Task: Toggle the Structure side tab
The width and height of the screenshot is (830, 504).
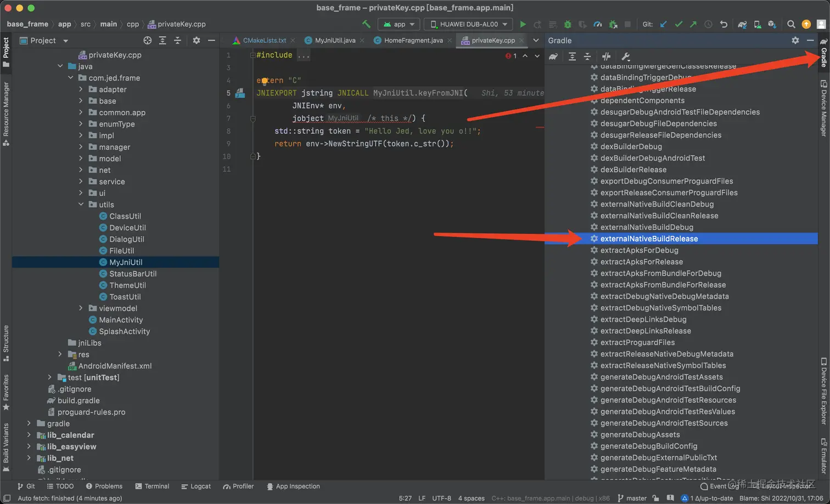Action: click(x=6, y=343)
